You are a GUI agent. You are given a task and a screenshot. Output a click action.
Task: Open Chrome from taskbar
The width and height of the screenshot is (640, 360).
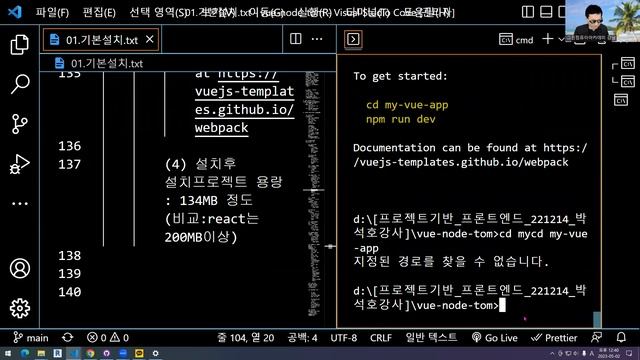90,353
